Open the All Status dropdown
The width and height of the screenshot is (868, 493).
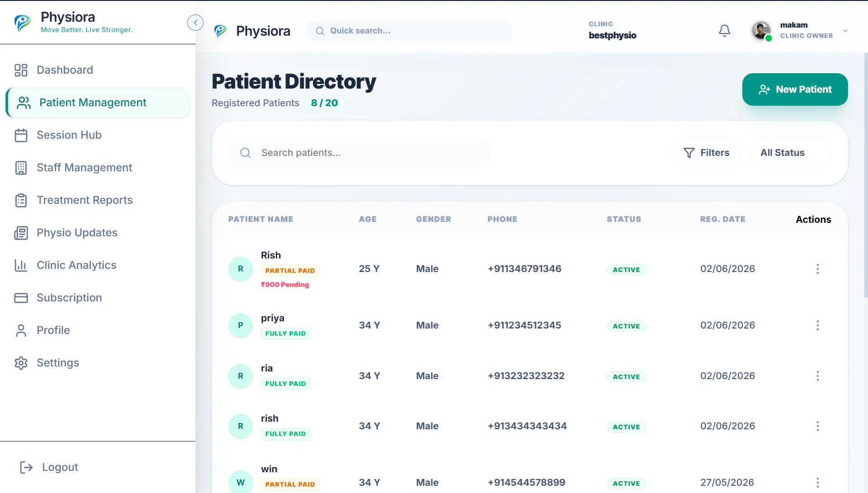coord(790,153)
